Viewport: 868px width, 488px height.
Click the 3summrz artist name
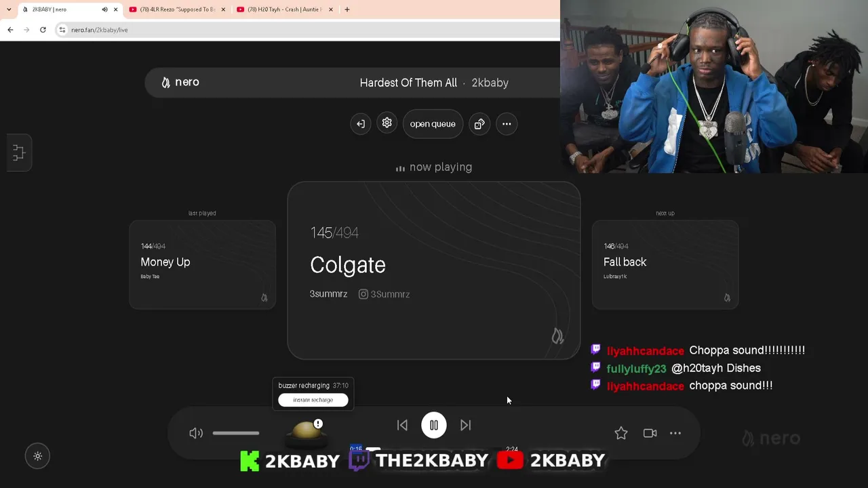coord(329,294)
